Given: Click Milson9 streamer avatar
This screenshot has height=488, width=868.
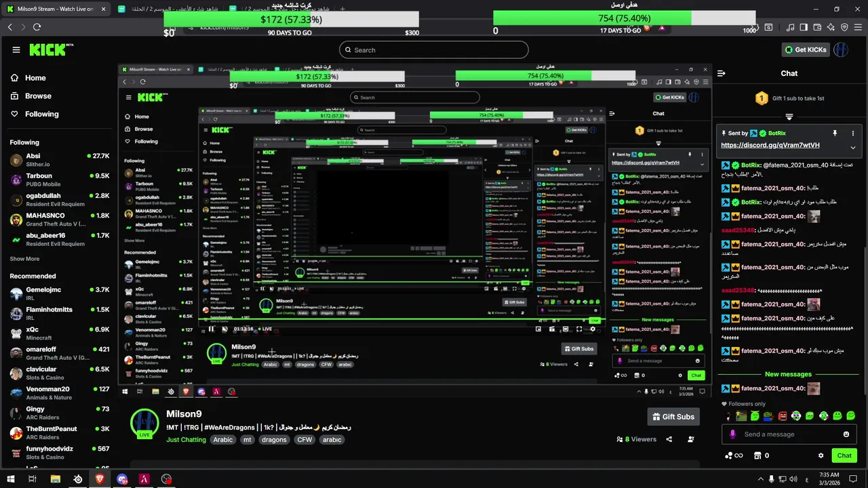Looking at the screenshot, I should (144, 423).
